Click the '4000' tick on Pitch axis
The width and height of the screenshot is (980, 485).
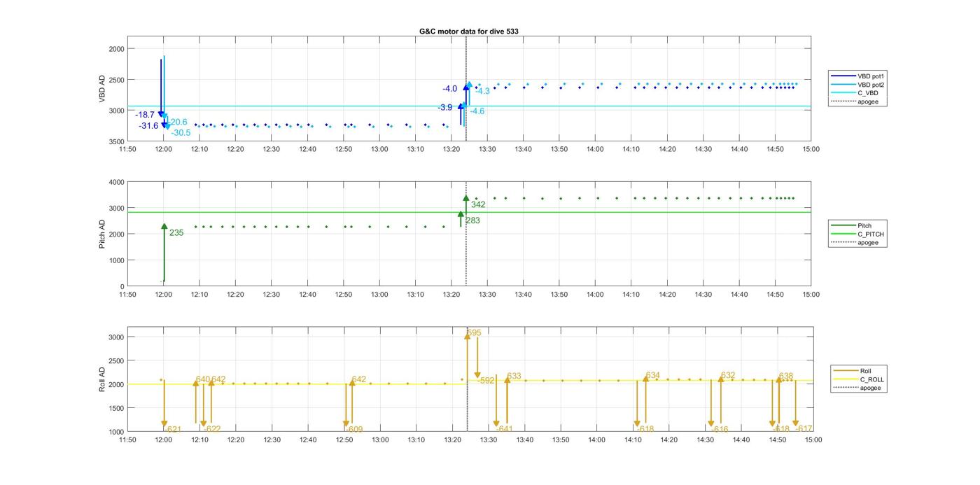click(x=116, y=182)
